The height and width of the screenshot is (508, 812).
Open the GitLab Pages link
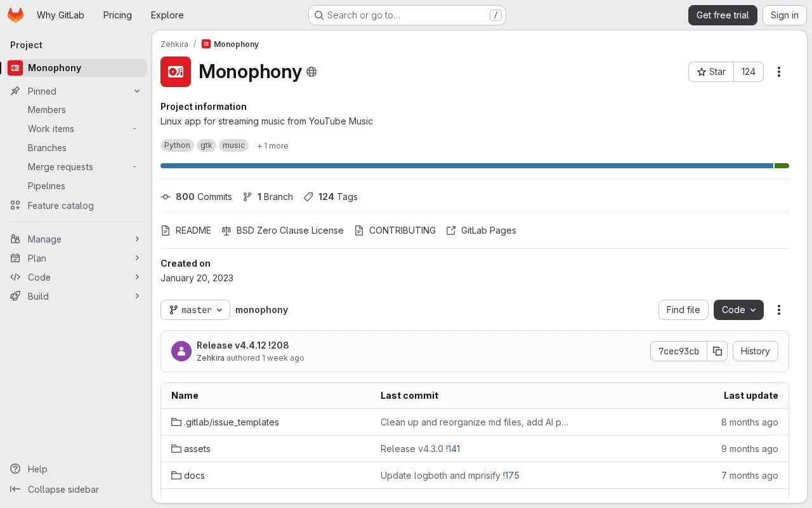(x=481, y=231)
